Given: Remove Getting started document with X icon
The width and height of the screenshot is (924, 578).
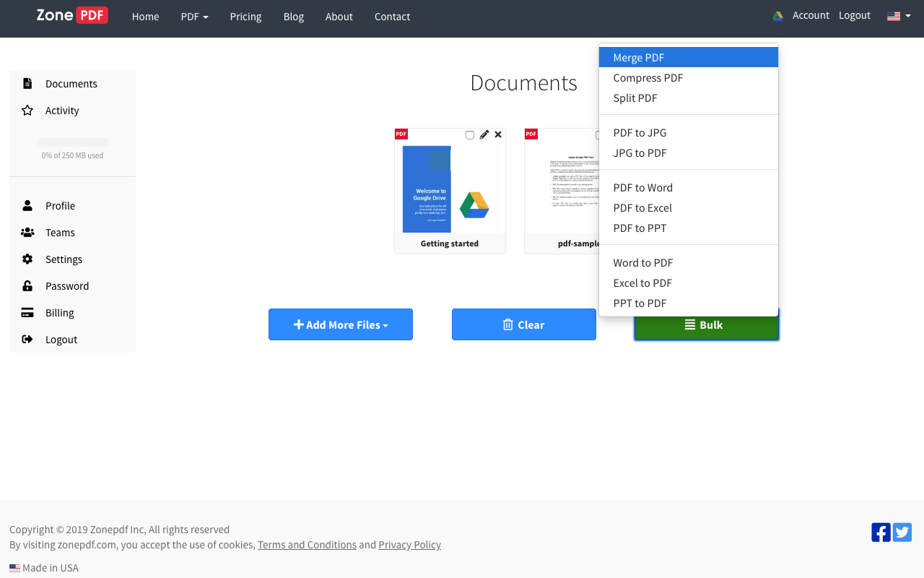Looking at the screenshot, I should click(498, 134).
